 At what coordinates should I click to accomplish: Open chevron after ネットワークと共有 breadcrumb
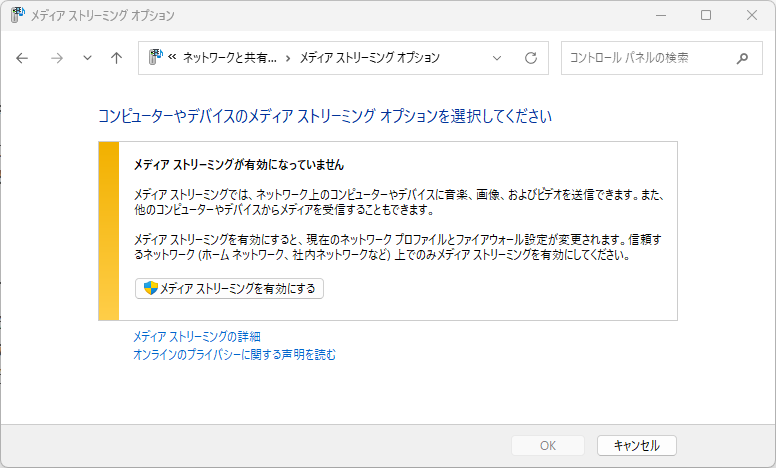point(288,58)
